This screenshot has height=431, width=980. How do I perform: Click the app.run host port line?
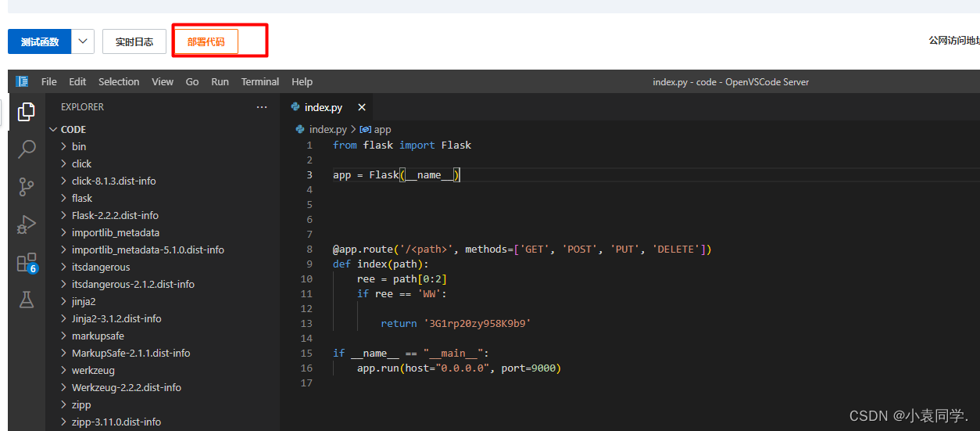(459, 368)
